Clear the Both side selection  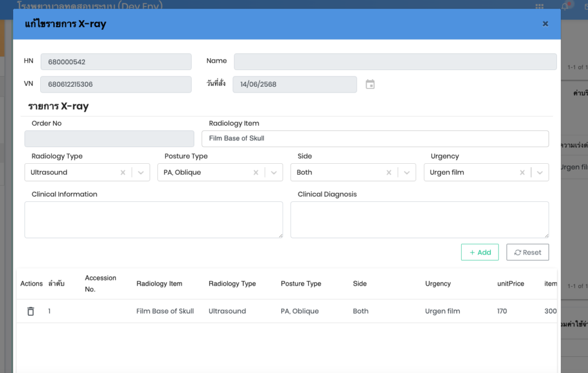[389, 172]
